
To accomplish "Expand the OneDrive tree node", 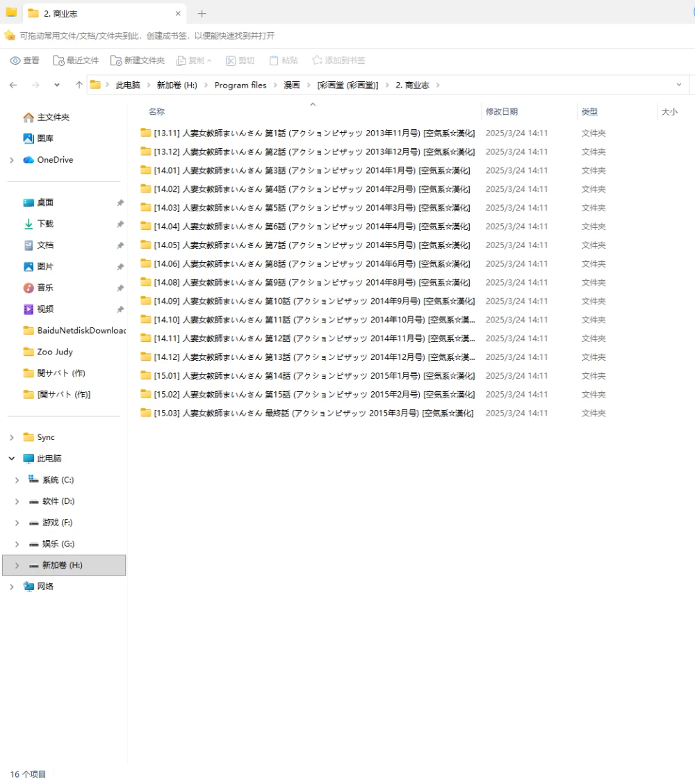I will click(12, 160).
